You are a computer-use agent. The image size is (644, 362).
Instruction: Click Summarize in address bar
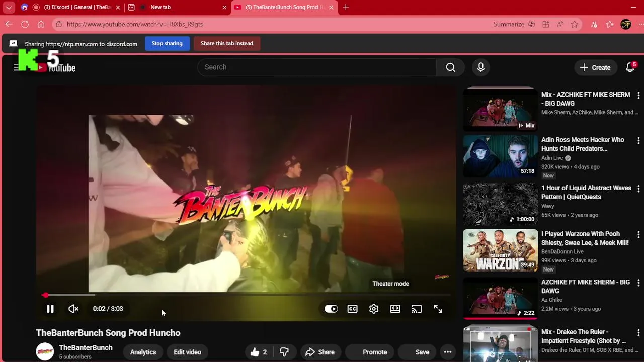tap(514, 24)
